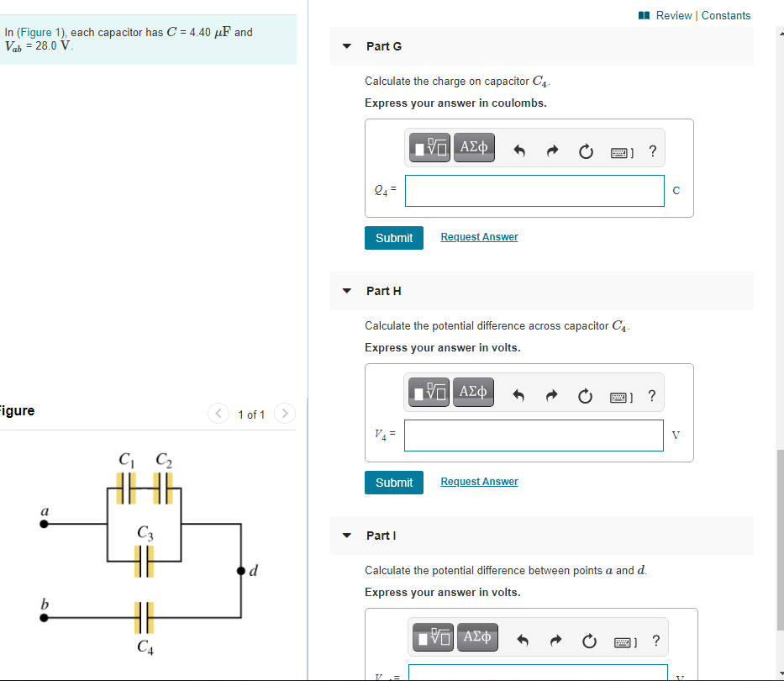Open the ΑΣφ symbol palette in Part I
The height and width of the screenshot is (681, 784).
coord(477,637)
